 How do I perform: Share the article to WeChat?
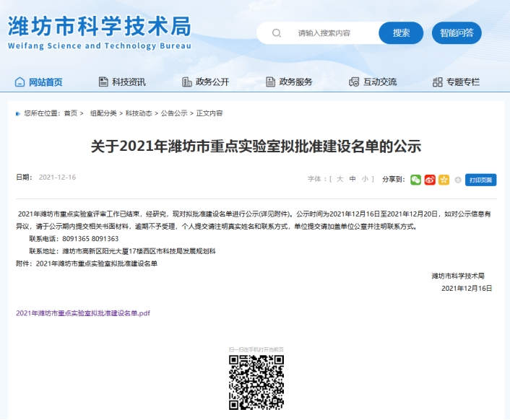click(416, 180)
